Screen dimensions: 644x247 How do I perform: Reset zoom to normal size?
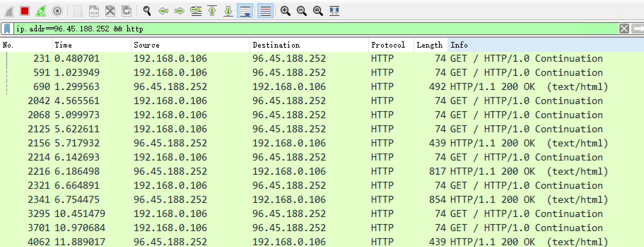[318, 11]
